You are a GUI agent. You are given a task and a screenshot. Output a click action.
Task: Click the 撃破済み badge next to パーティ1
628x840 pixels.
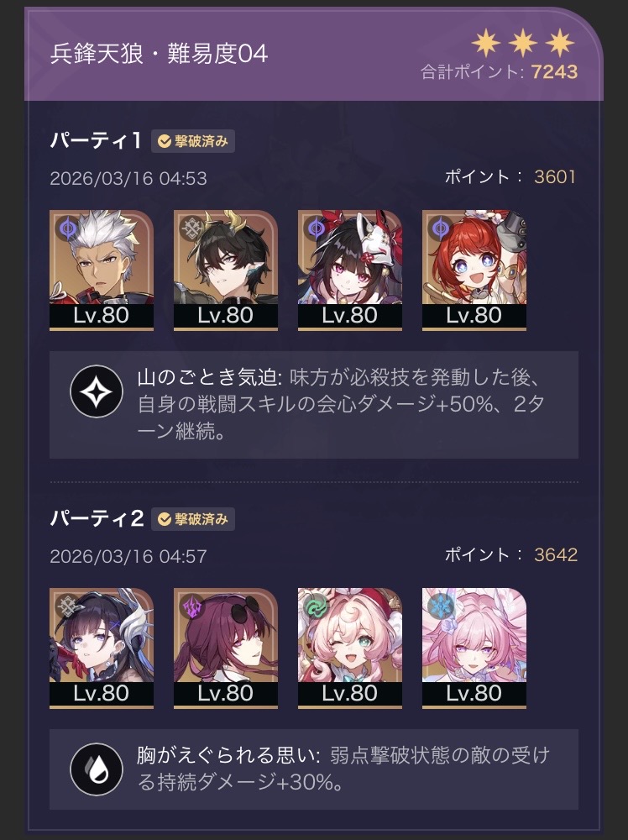click(193, 141)
